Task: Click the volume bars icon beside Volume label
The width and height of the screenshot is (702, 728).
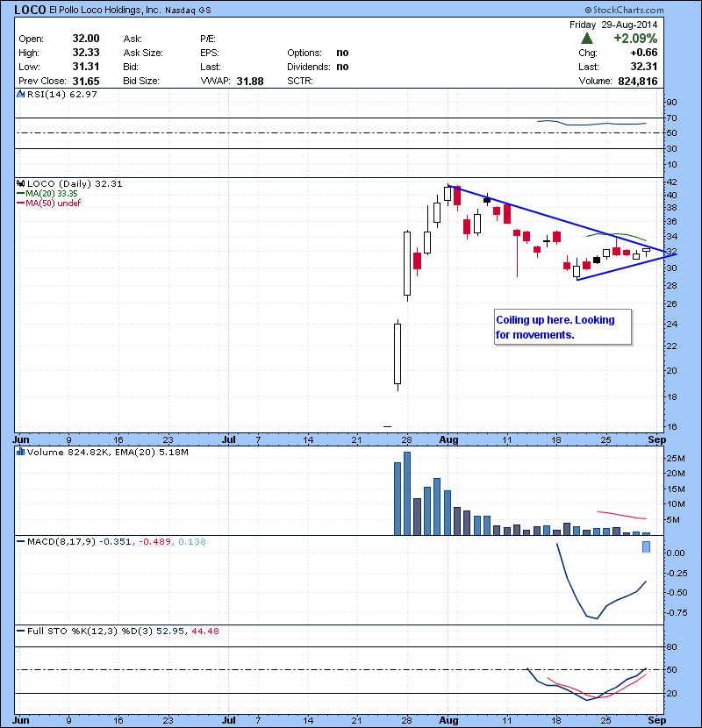Action: point(20,452)
